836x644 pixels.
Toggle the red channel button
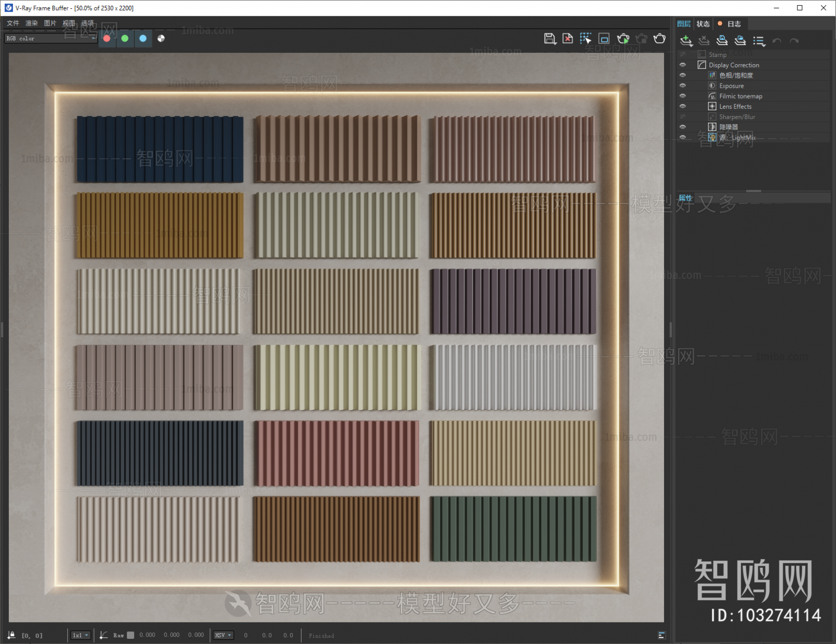click(107, 38)
